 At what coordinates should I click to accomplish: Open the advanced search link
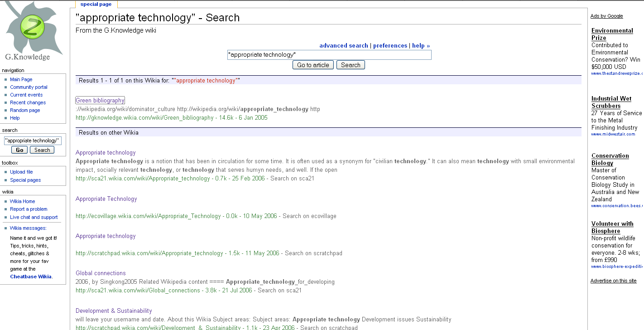tap(343, 45)
